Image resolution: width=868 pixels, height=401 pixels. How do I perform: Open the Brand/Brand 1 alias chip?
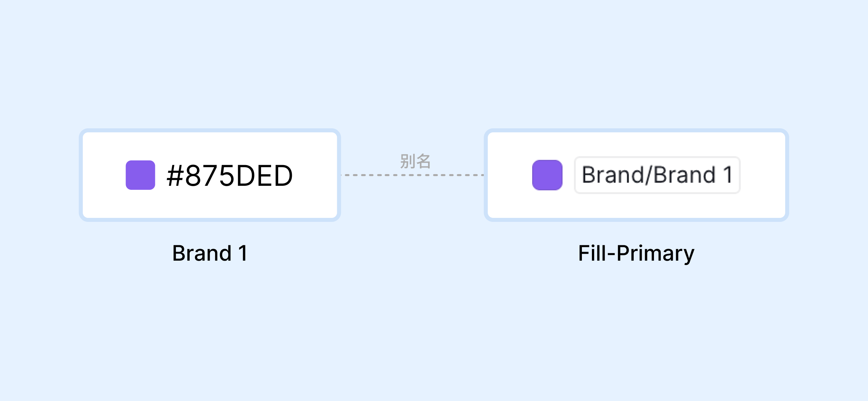coord(657,175)
